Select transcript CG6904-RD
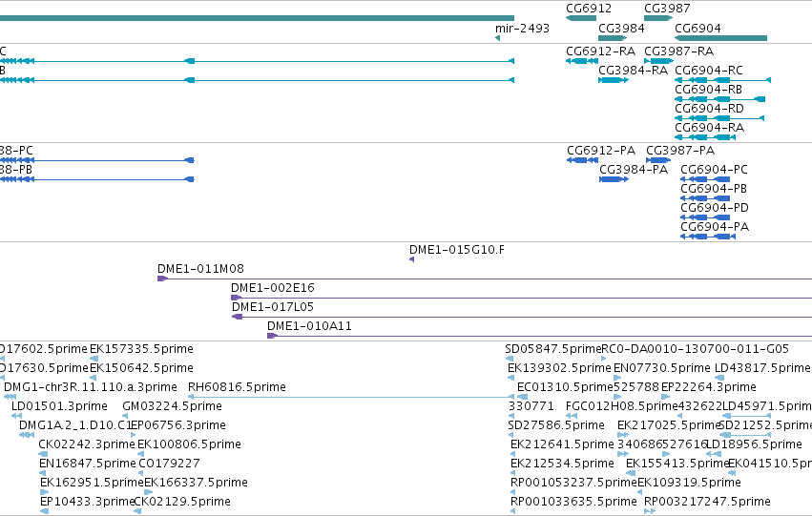The height and width of the screenshot is (516, 812). tap(719, 118)
